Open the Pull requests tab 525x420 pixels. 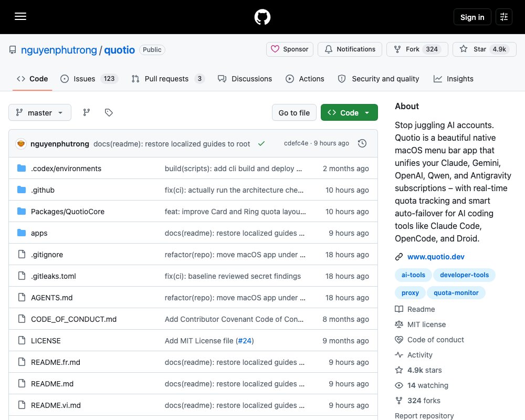[x=168, y=79]
